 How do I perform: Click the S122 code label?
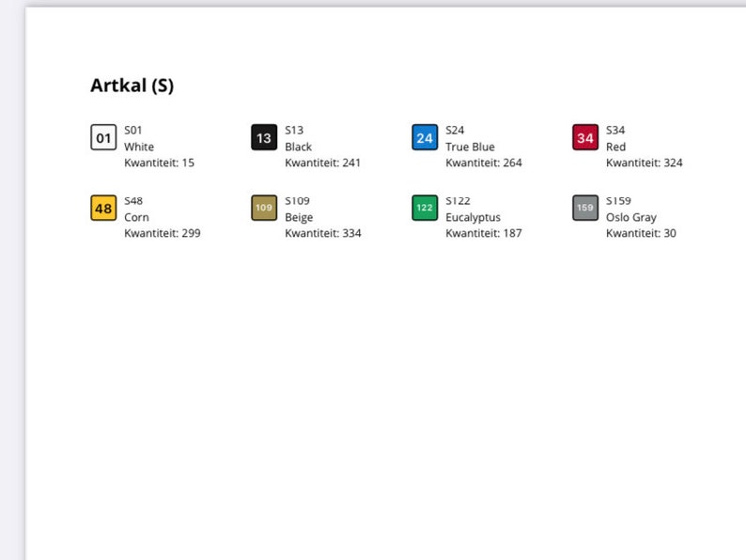click(458, 201)
